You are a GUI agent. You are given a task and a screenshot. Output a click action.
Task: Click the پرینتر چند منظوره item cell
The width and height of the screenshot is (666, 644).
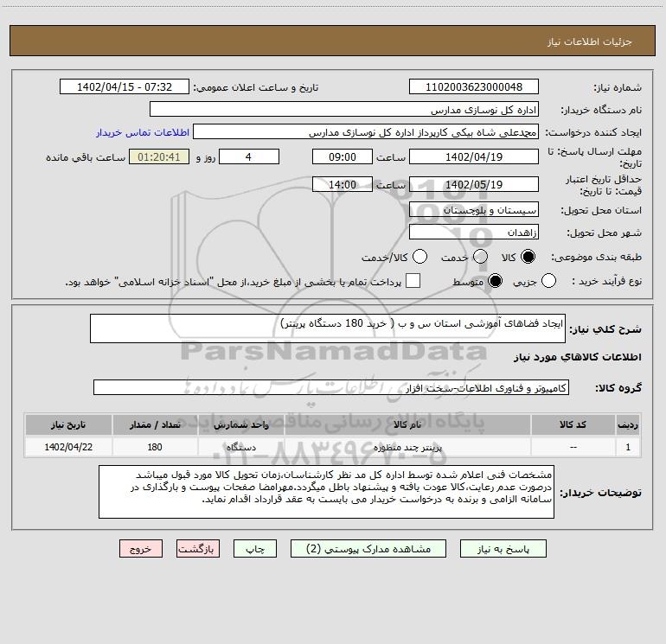407,447
